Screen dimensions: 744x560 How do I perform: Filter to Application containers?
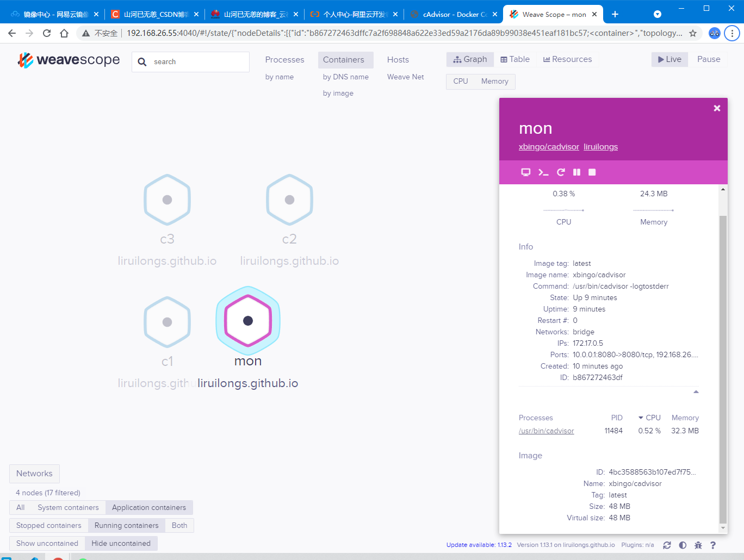(x=149, y=507)
